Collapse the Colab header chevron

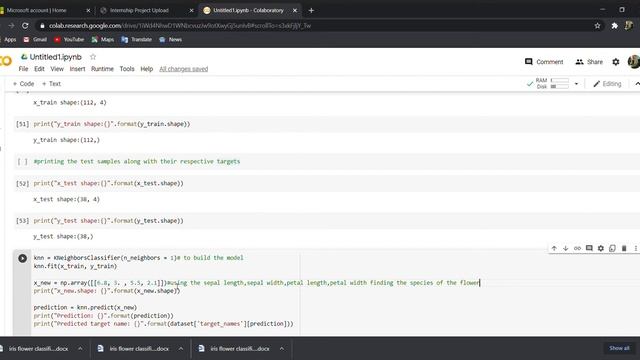637,84
